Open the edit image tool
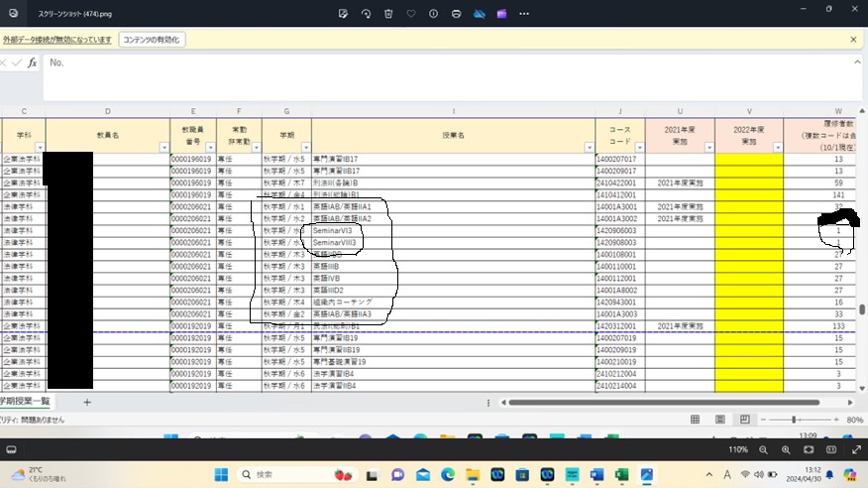 point(343,14)
